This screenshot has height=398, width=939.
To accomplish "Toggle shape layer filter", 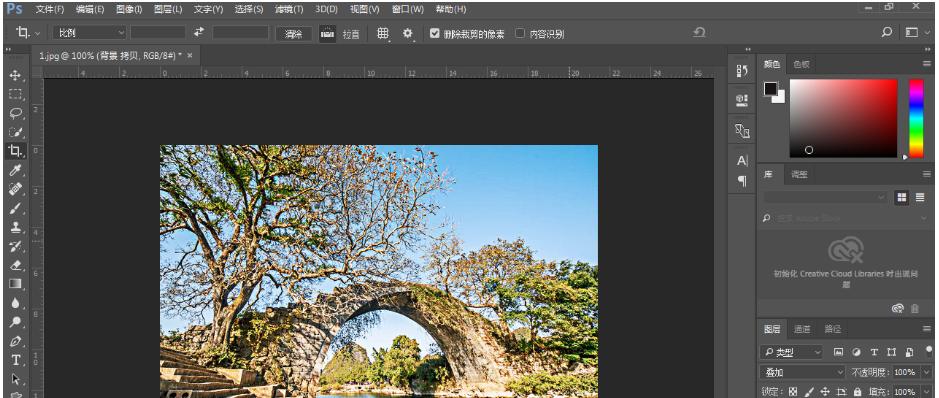I will coord(892,353).
